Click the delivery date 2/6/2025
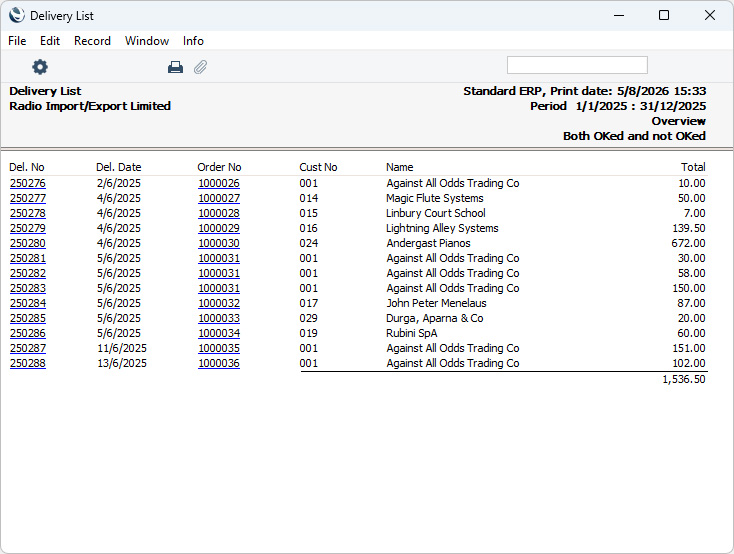This screenshot has width=734, height=554. (x=118, y=183)
